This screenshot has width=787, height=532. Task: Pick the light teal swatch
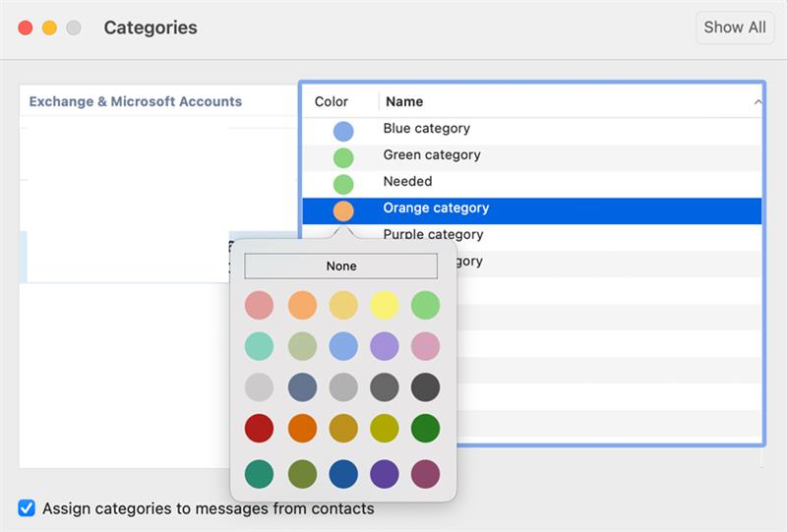pos(259,346)
